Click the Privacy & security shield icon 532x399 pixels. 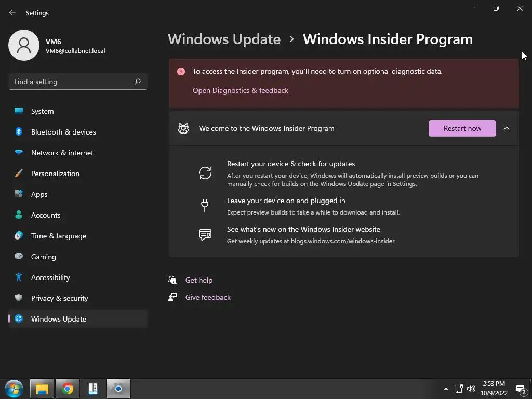(19, 298)
